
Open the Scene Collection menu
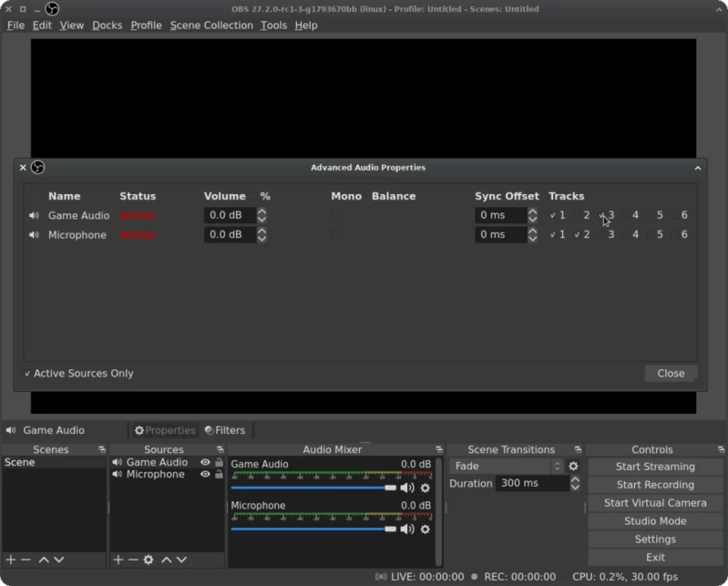[211, 26]
